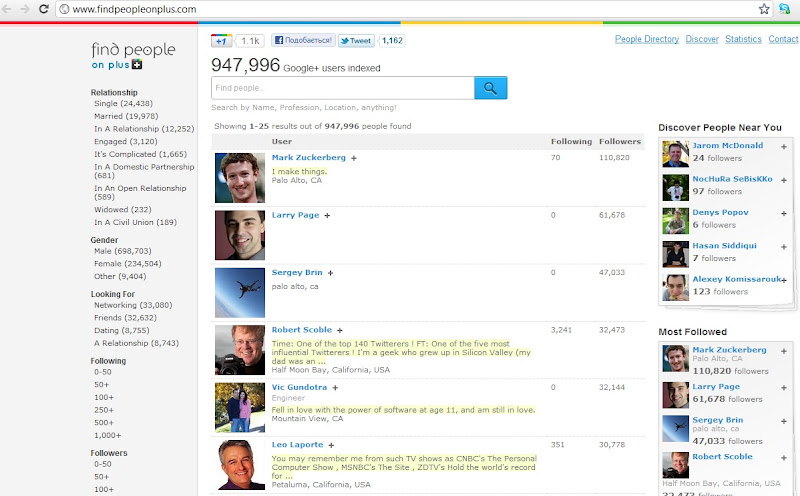This screenshot has width=800, height=496.
Task: Filter by Widowed status
Action: point(122,209)
